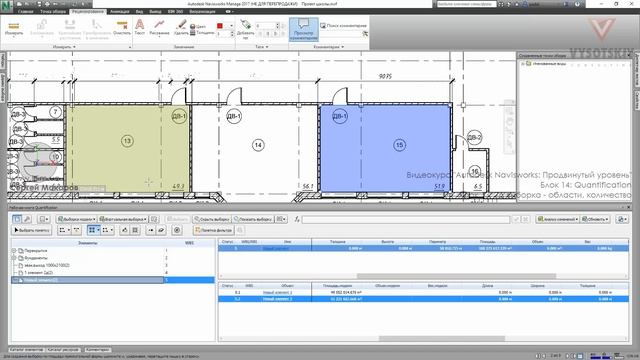Select takeoff row 5.1 Новый элемент 1
This screenshot has height=360, width=640.
tap(423, 292)
